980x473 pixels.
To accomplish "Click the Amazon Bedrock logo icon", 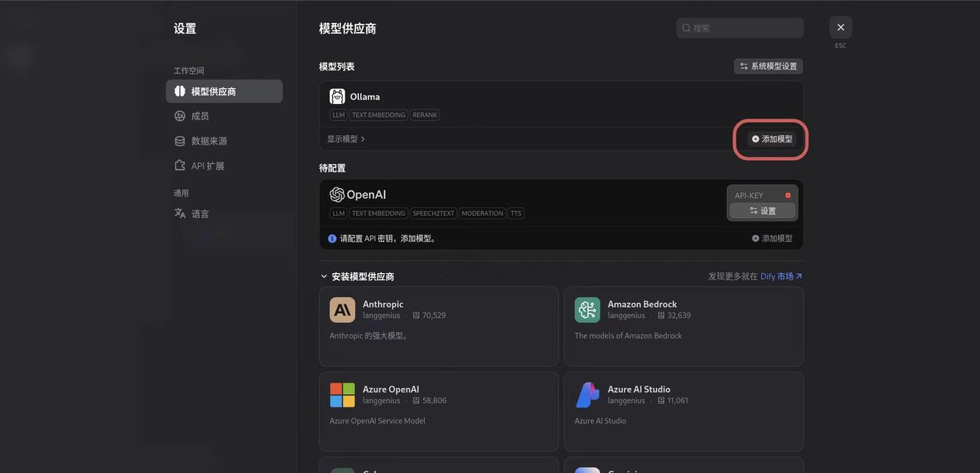I will tap(587, 310).
